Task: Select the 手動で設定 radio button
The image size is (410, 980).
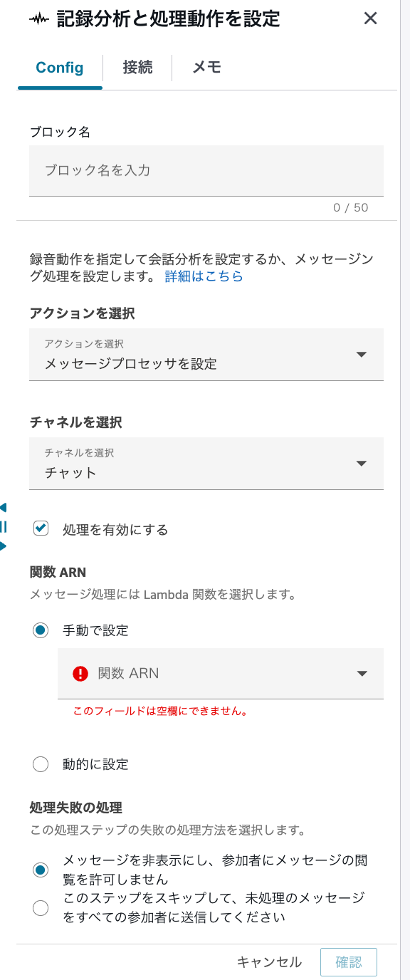Action: (x=41, y=630)
